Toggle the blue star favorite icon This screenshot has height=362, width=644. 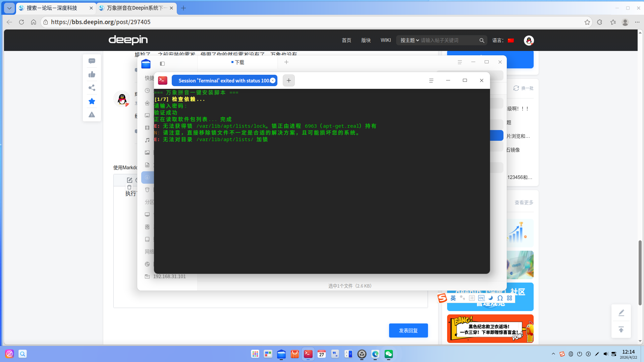click(x=92, y=101)
